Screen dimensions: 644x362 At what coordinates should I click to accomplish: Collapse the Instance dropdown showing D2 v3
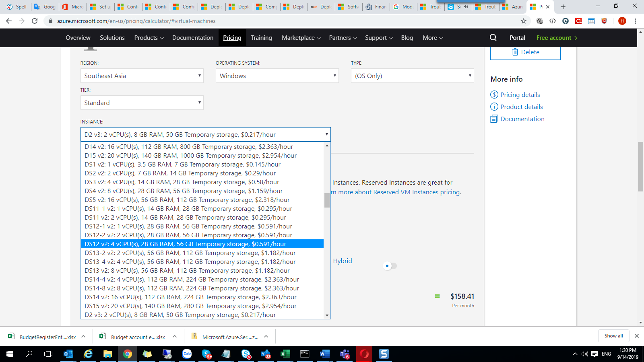click(206, 134)
